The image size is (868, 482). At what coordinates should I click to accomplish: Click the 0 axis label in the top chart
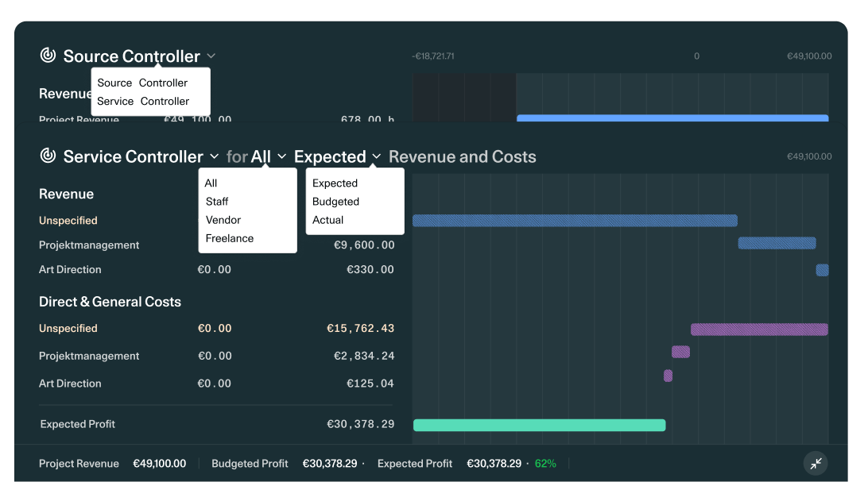click(x=696, y=56)
